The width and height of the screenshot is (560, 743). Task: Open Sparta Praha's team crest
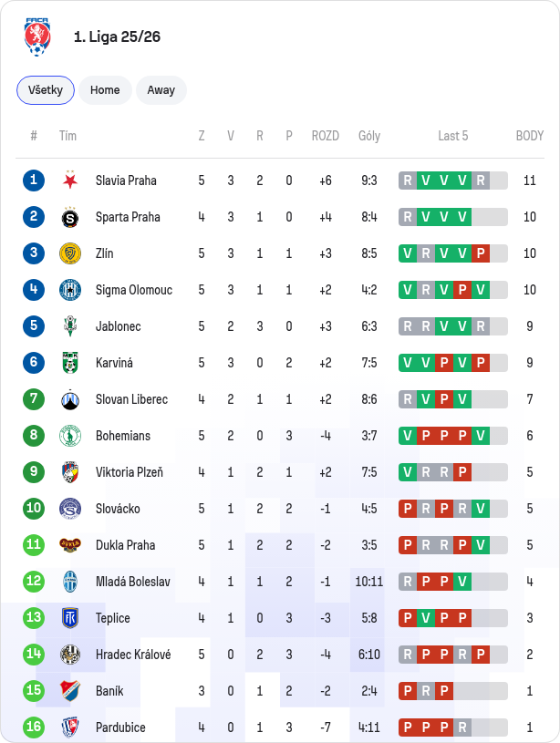(70, 217)
